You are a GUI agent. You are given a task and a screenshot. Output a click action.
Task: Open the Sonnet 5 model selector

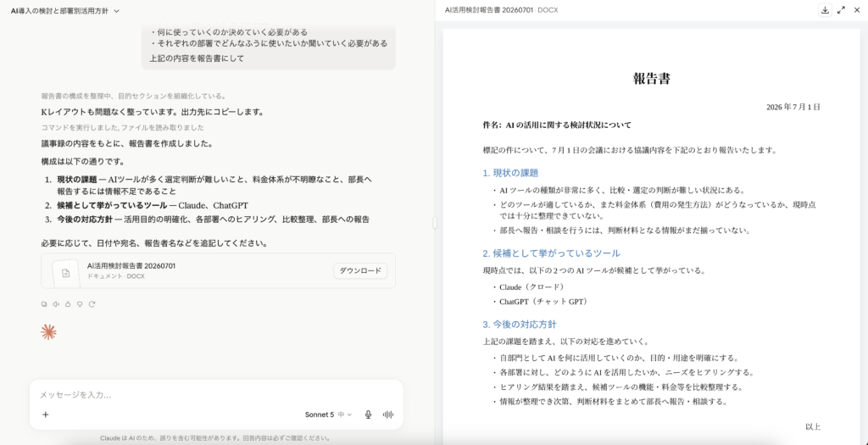click(328, 414)
